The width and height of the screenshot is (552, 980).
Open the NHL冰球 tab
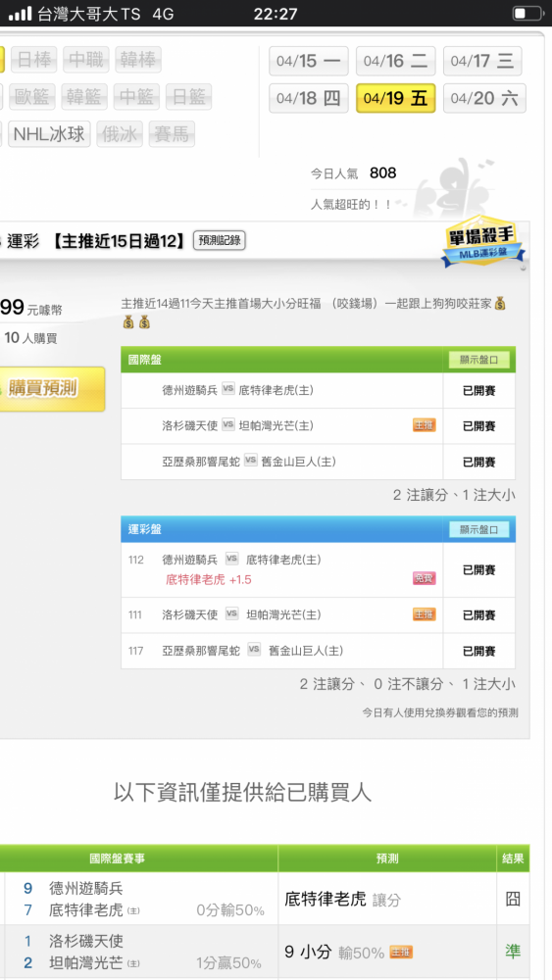tap(49, 133)
